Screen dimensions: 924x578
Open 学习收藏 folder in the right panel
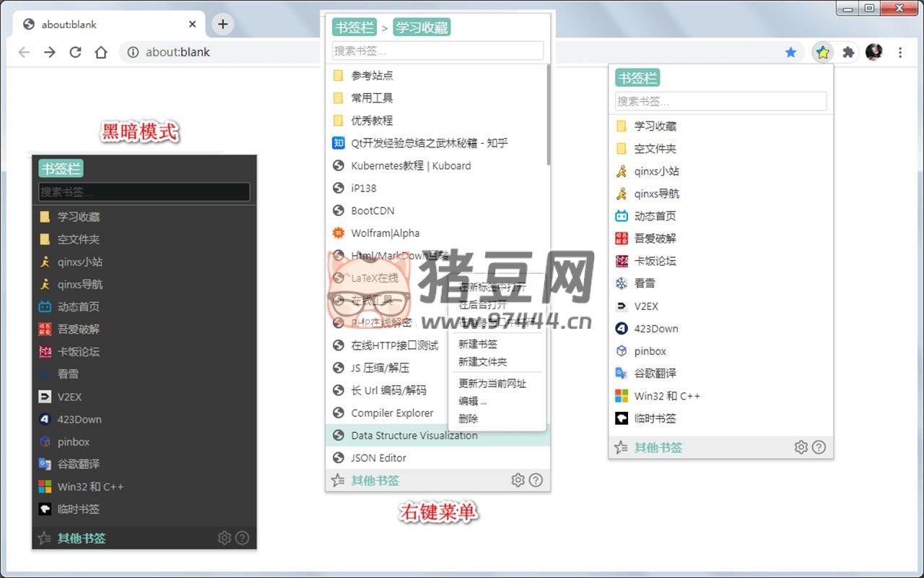pyautogui.click(x=655, y=126)
